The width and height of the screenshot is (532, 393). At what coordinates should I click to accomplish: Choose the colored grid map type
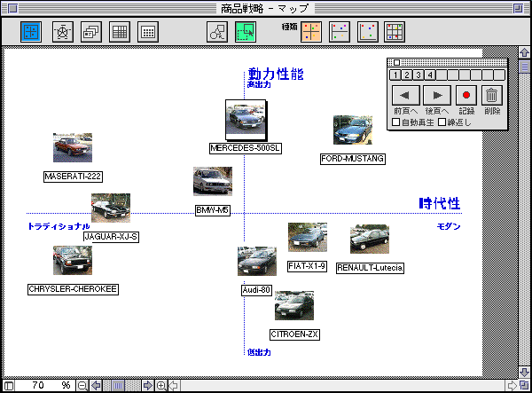coord(395,32)
